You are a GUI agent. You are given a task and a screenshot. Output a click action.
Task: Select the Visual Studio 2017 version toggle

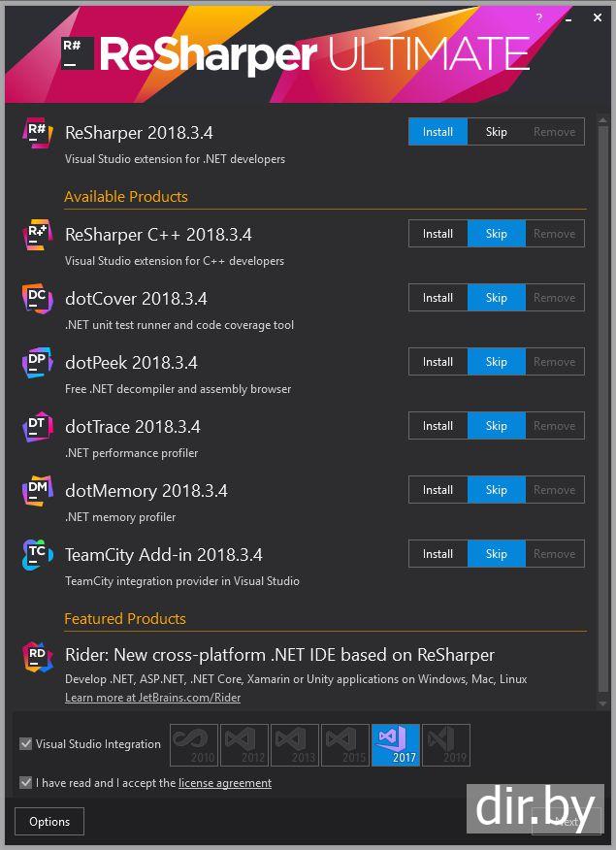click(396, 744)
